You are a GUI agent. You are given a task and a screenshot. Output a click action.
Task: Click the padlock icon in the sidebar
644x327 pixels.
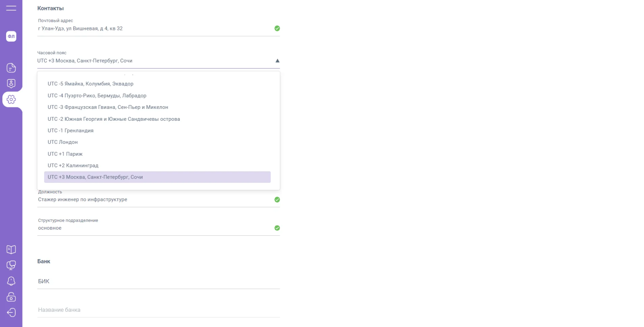click(x=11, y=297)
